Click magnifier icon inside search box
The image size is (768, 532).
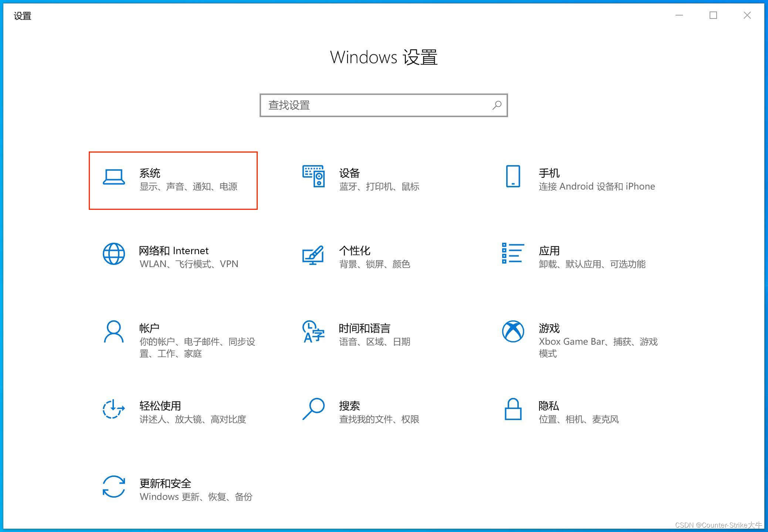pyautogui.click(x=497, y=105)
